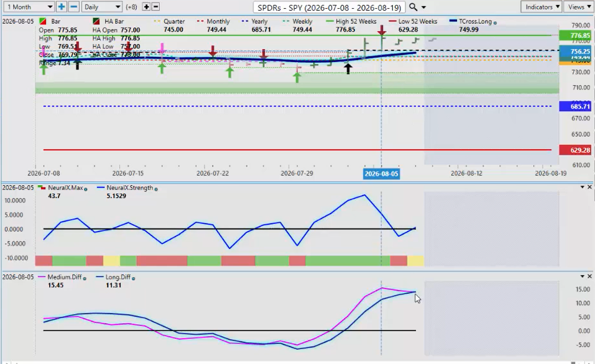Viewport: 595px width, 364px height.
Task: Select the Monthly legend entry
Action: (213, 21)
